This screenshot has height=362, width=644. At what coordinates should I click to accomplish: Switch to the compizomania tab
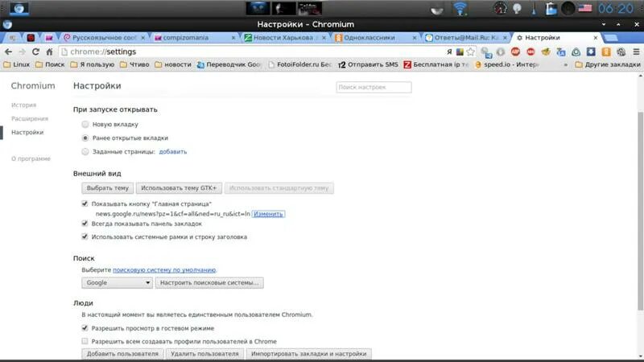coord(195,38)
